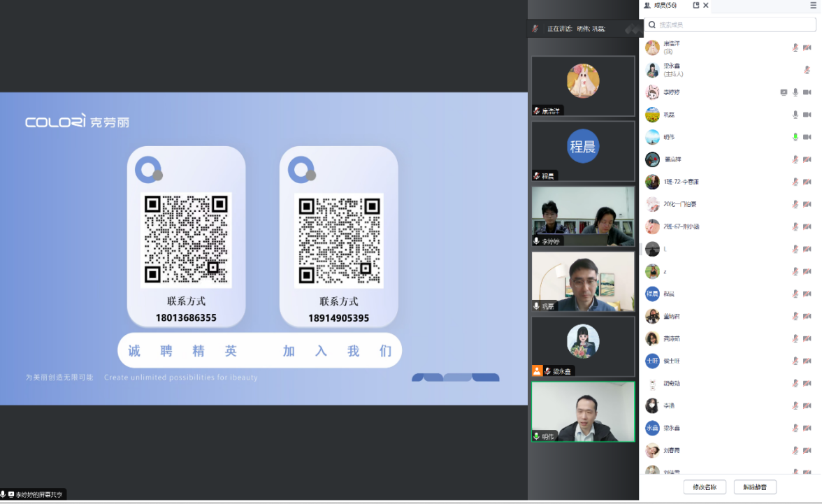Click camera icon for the sunflower-avatar member
Screen dimensions: 822x504
point(807,115)
